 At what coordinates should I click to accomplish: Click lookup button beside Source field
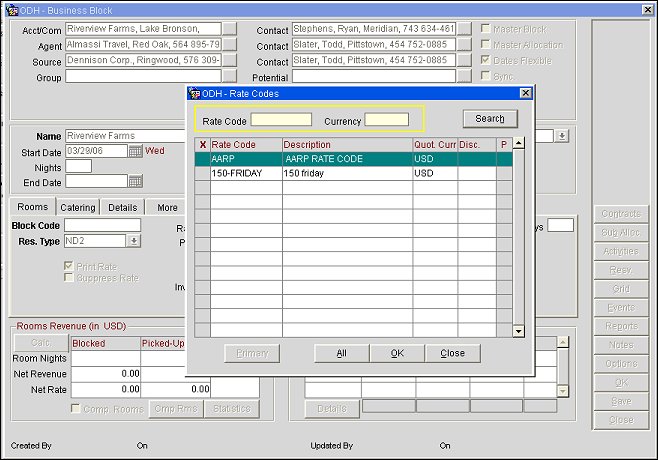(x=230, y=61)
